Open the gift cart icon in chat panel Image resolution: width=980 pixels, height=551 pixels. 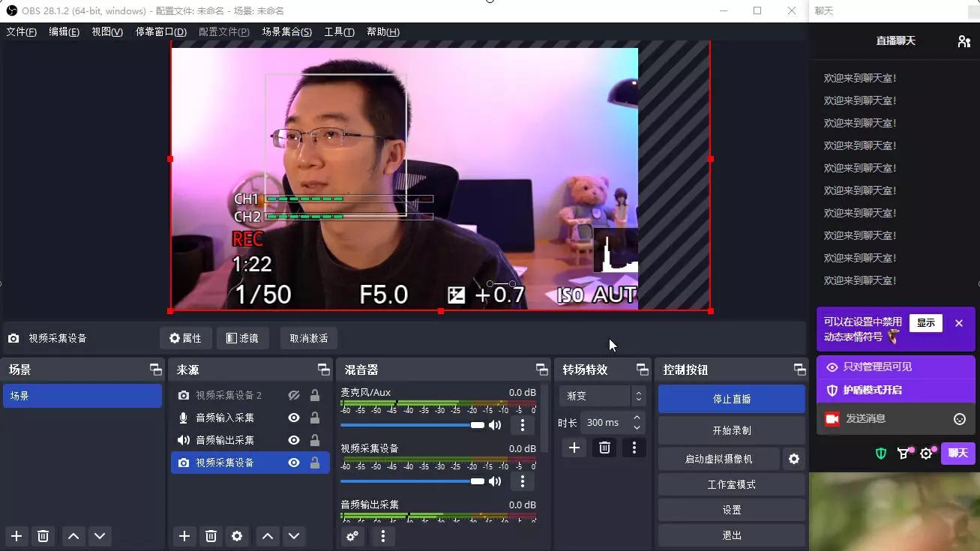point(904,453)
